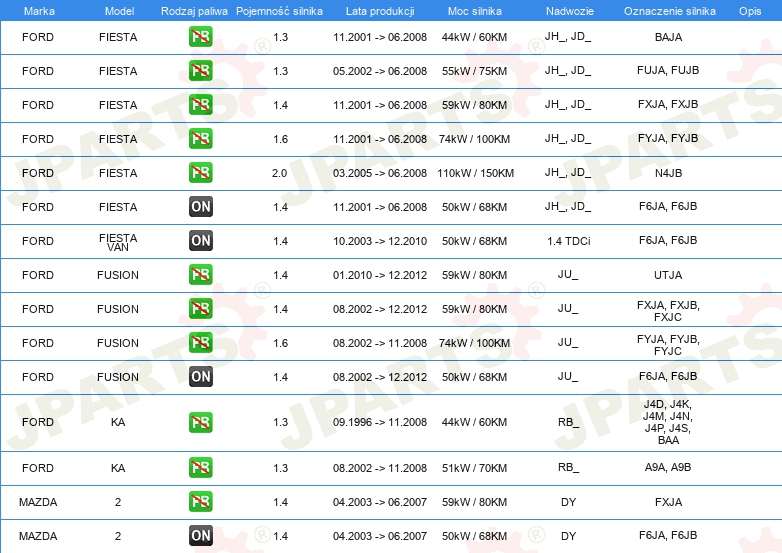Click the petrol icon in the FUJA, FUJB row

200,71
